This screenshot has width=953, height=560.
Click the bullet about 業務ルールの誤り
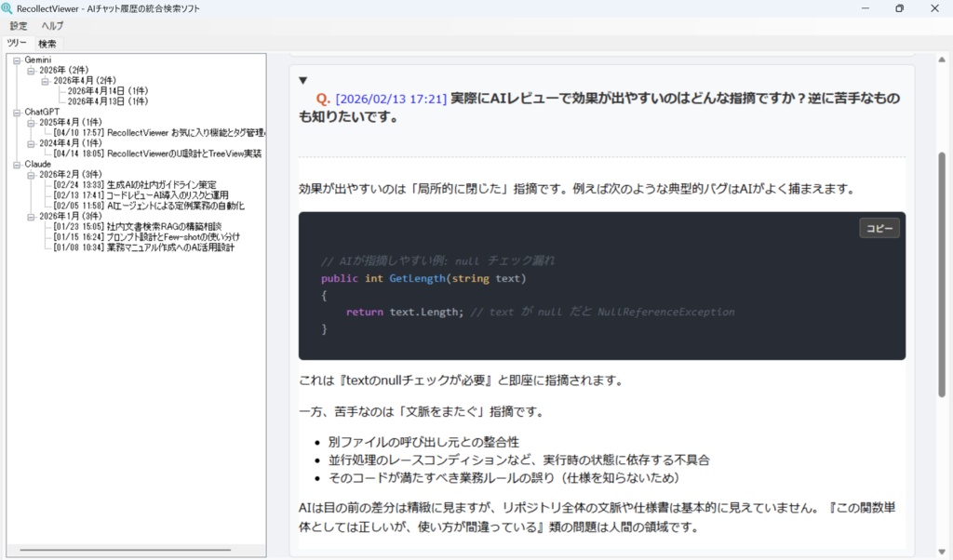click(x=503, y=479)
